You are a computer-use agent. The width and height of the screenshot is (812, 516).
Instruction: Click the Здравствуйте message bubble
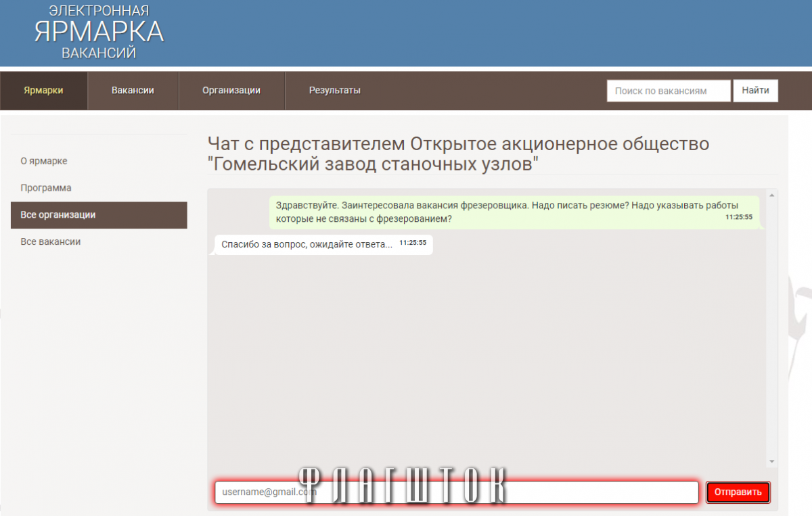(x=514, y=212)
